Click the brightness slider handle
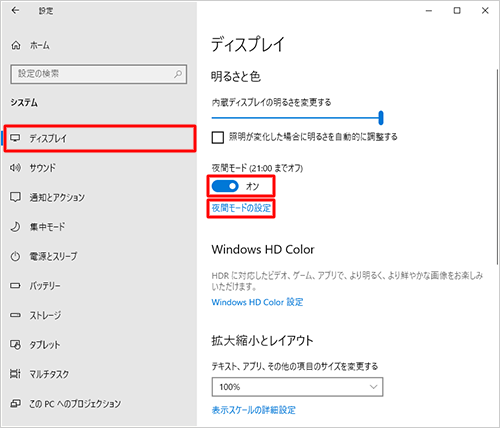 pyautogui.click(x=381, y=118)
